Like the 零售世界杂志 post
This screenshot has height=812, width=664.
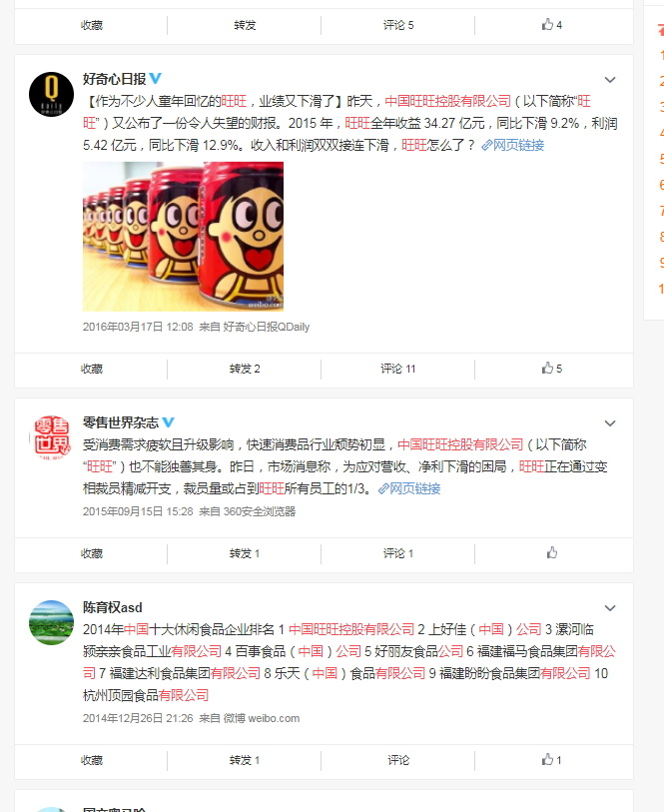(552, 553)
